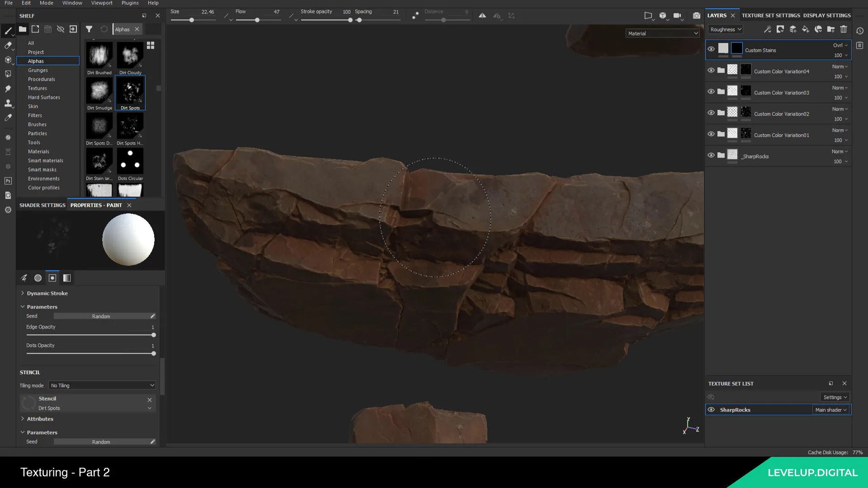Activate the Projection tool
The image size is (868, 488).
(8, 60)
